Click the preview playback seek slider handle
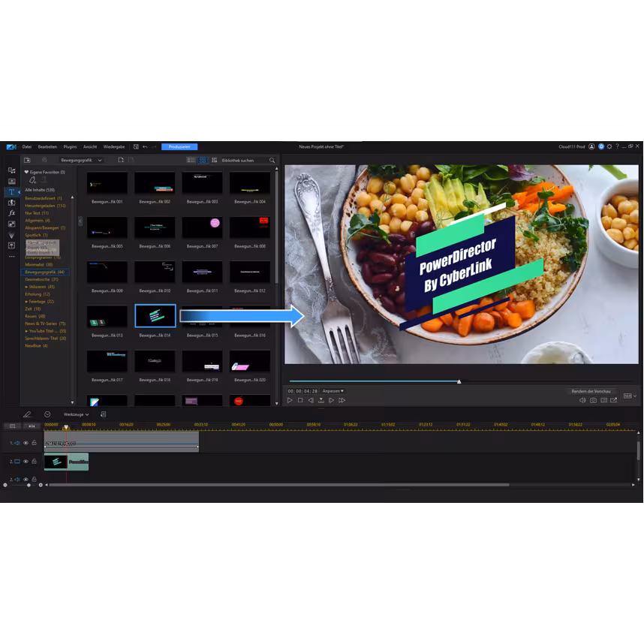This screenshot has height=644, width=644. tap(459, 381)
